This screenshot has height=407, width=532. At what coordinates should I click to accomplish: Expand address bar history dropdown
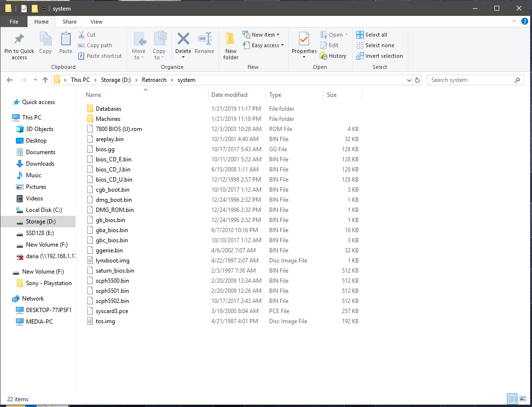click(x=409, y=80)
